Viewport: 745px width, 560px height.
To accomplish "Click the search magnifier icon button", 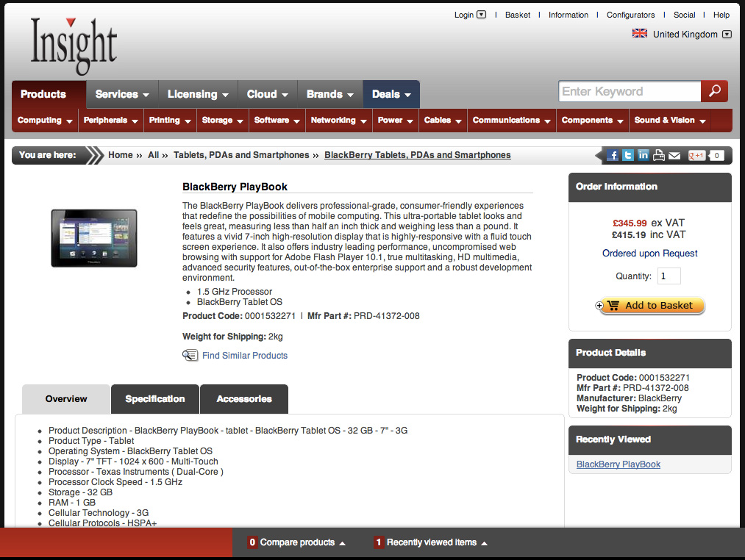I will (x=714, y=91).
